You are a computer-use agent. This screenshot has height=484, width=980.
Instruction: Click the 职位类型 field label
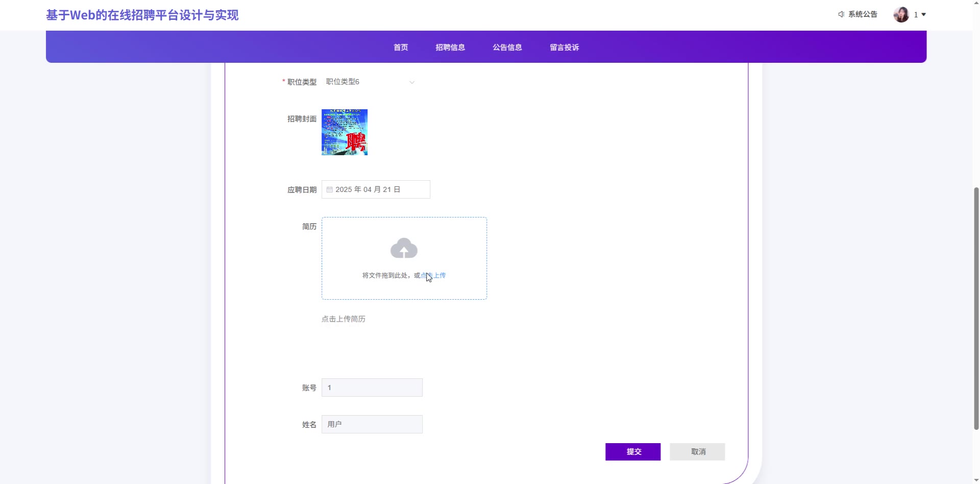pos(302,82)
